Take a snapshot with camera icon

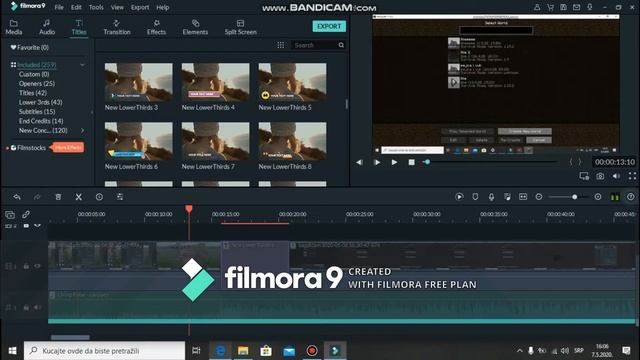coord(600,176)
